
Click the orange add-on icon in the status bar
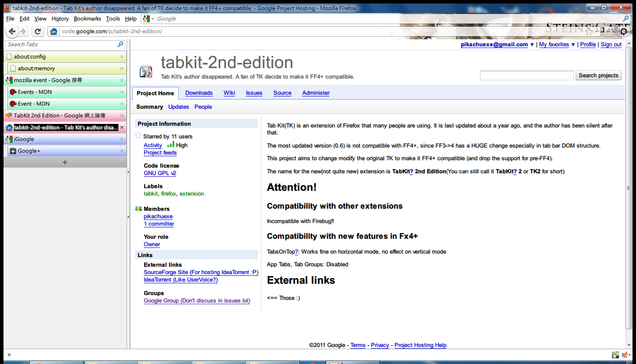click(626, 355)
